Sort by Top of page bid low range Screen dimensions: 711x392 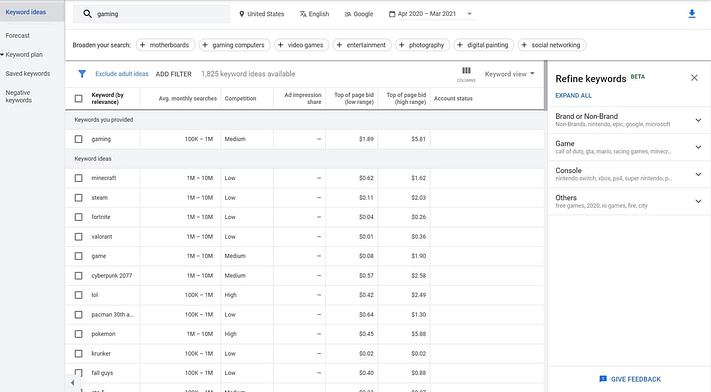coord(354,98)
